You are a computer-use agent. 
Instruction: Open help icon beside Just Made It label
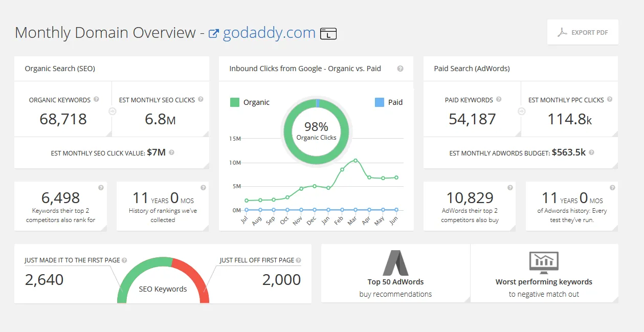pos(124,260)
